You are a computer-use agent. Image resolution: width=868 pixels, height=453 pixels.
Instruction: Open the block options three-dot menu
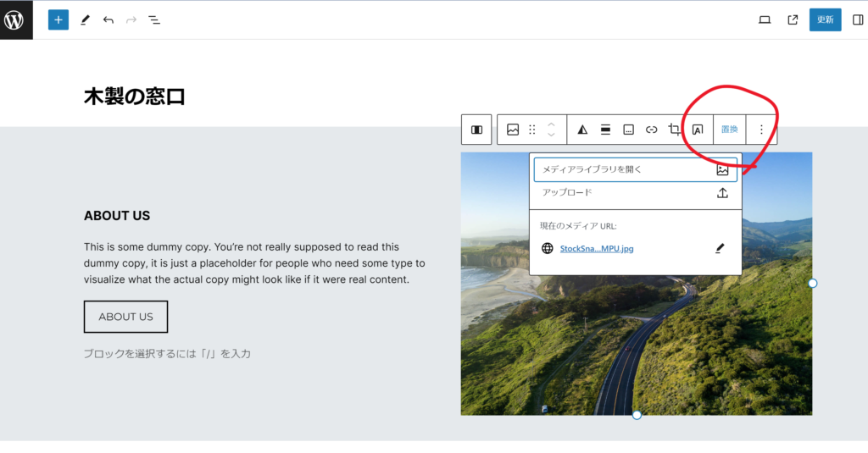tap(761, 130)
